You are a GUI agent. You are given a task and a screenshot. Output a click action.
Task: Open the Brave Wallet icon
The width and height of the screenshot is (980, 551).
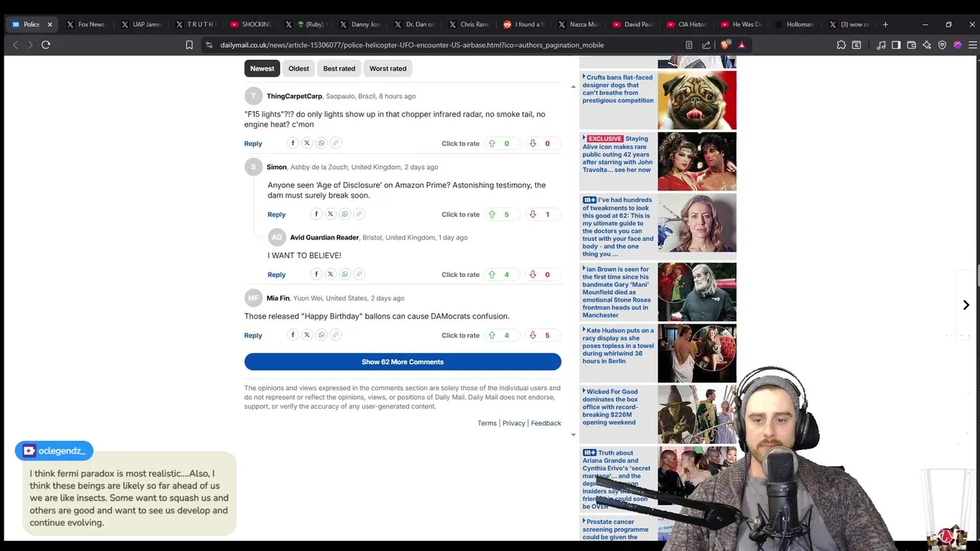912,45
